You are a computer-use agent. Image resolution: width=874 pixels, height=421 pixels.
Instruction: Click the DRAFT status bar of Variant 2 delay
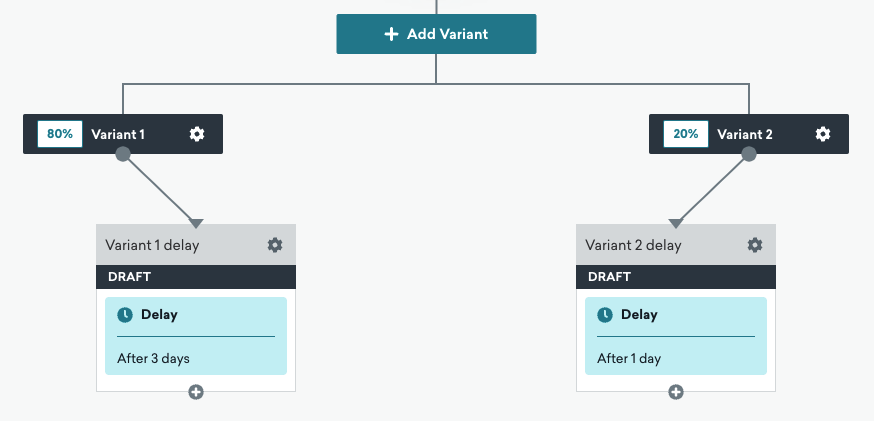click(x=676, y=277)
